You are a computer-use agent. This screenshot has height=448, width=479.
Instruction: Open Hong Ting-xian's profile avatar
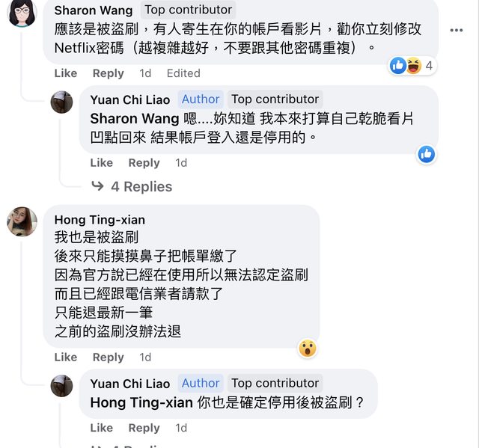pos(22,222)
